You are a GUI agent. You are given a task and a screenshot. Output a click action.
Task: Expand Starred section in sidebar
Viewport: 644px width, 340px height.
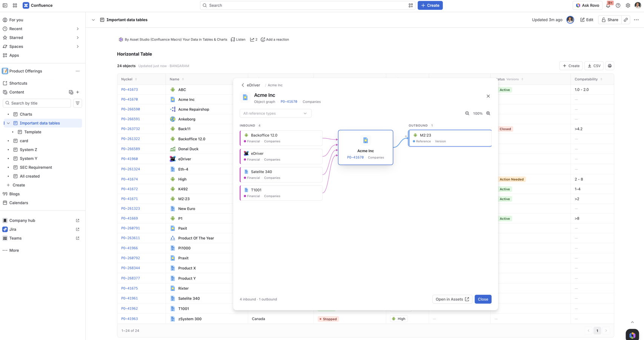point(78,38)
